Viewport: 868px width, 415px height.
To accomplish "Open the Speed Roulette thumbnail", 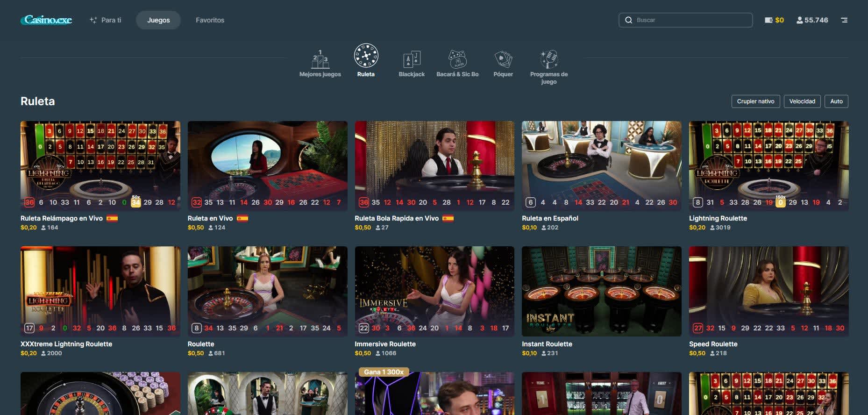I will [x=769, y=291].
